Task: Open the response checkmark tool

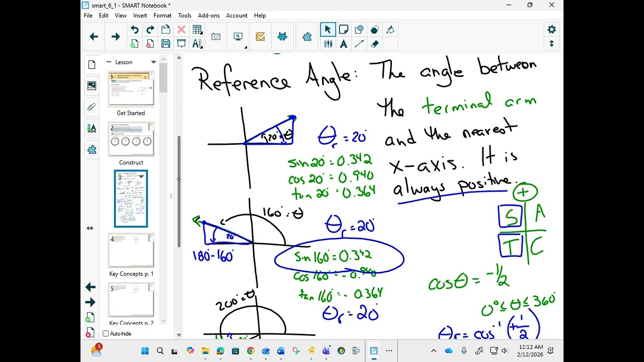Action: click(x=260, y=37)
